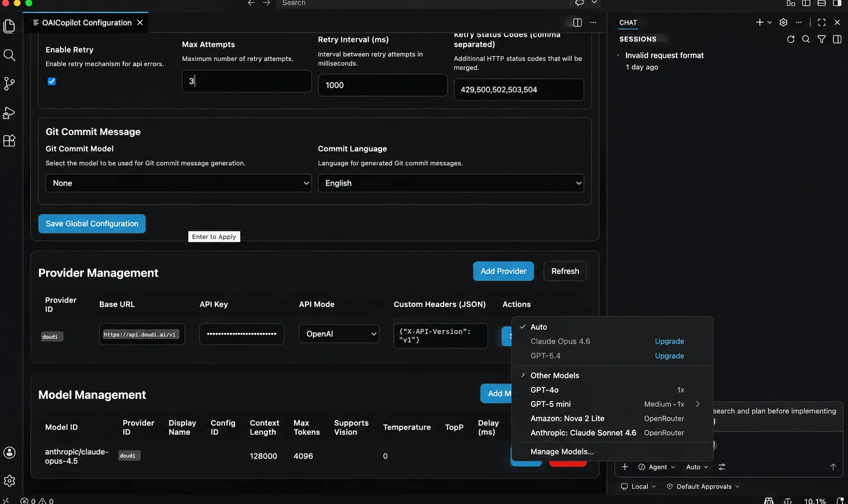The width and height of the screenshot is (848, 504).
Task: Refresh the chat sessions list
Action: tap(791, 39)
